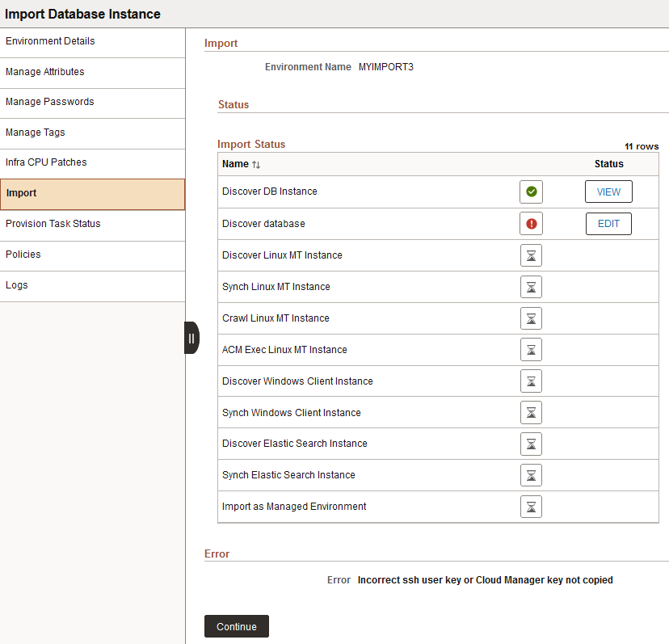Select Manage Tags in the sidebar
Image resolution: width=669 pixels, height=644 pixels.
93,133
